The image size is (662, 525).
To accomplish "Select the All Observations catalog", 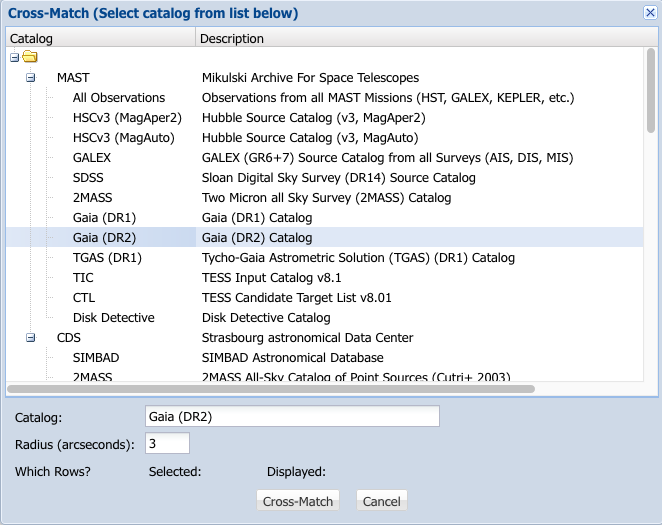I will pos(119,97).
